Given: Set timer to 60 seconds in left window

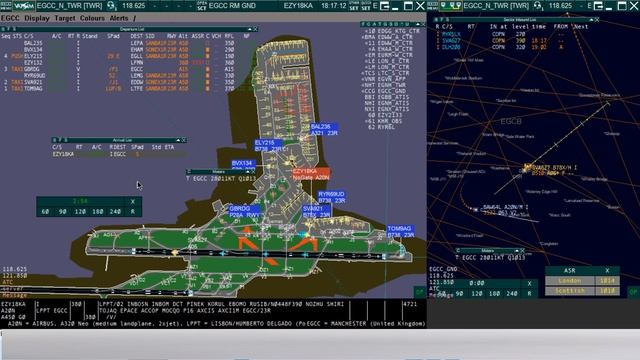Looking at the screenshot, I should tap(45, 211).
